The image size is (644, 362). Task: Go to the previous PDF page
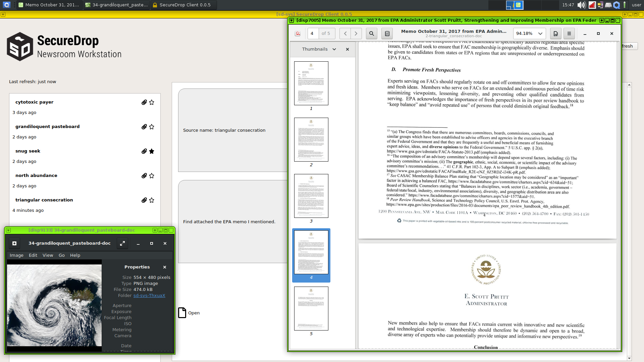click(x=345, y=34)
